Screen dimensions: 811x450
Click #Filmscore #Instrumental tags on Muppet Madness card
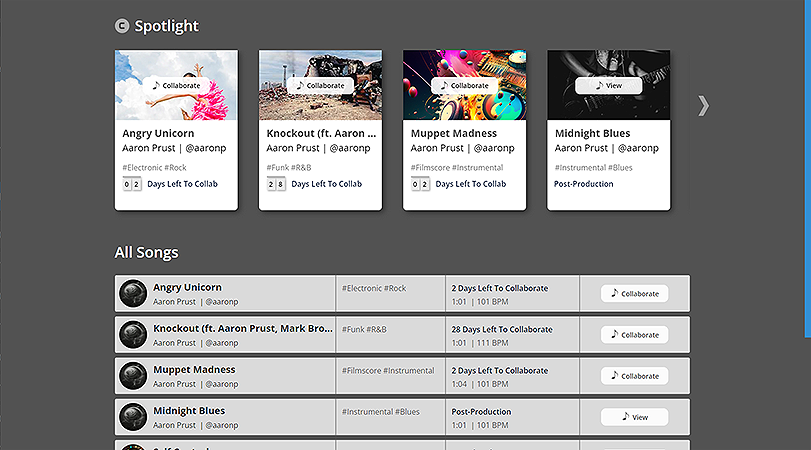tap(457, 168)
